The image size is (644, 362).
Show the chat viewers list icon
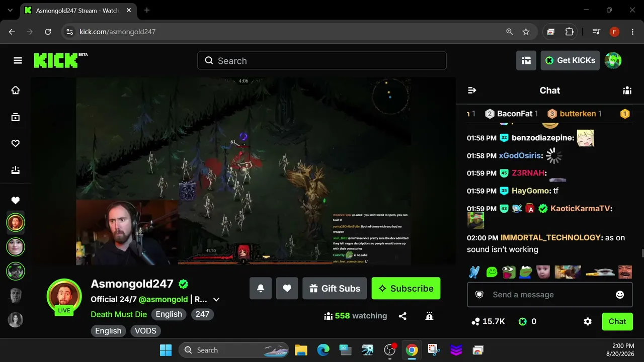(627, 90)
